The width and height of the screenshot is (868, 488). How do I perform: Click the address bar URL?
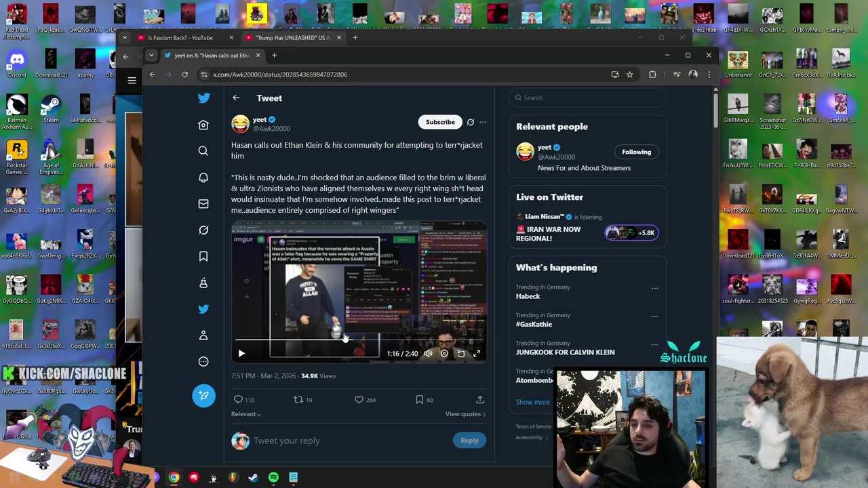click(280, 75)
